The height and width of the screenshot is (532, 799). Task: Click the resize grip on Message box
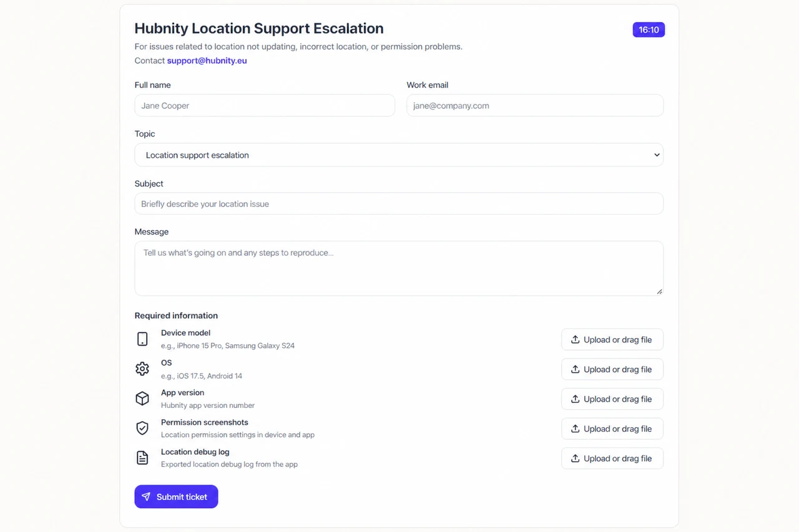(x=659, y=291)
